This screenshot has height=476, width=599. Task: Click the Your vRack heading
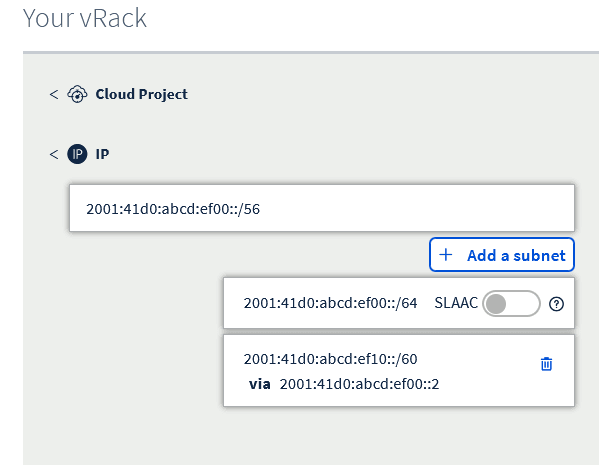(x=84, y=18)
